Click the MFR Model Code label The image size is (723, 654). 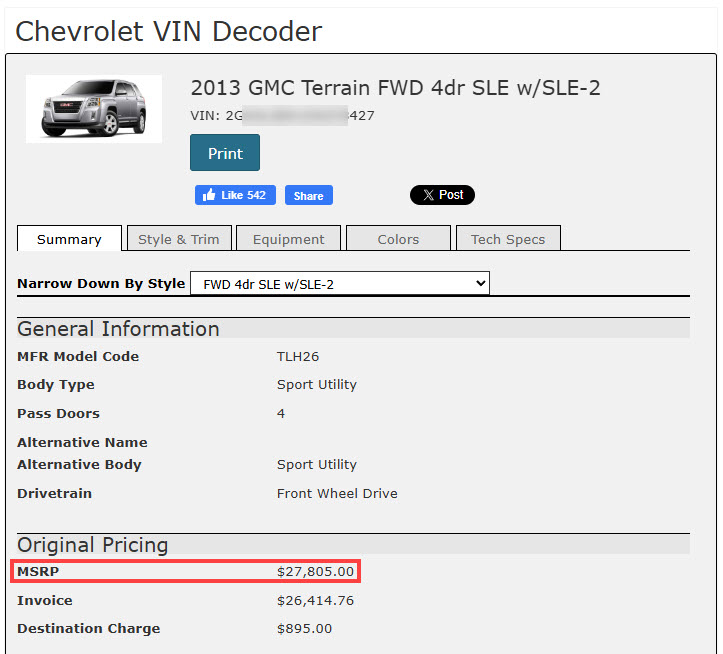click(x=78, y=357)
